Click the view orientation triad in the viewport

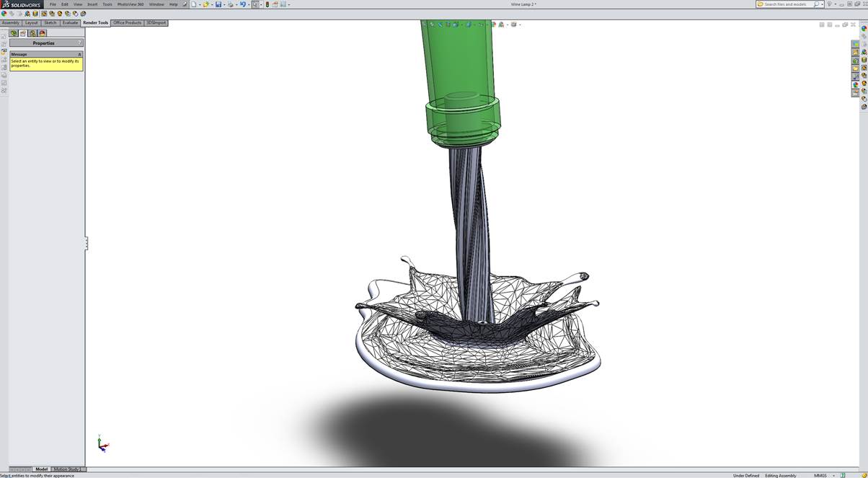point(103,444)
